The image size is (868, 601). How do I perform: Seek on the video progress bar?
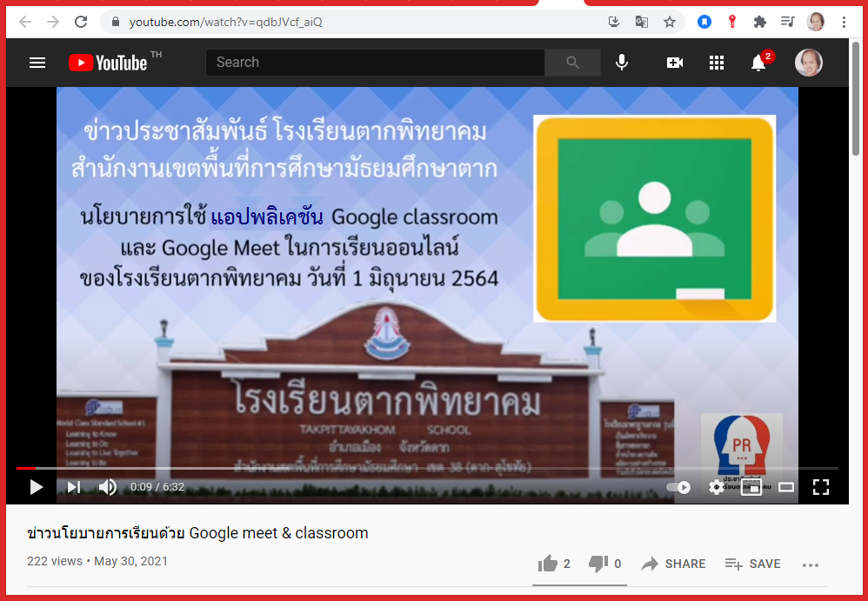[x=427, y=468]
